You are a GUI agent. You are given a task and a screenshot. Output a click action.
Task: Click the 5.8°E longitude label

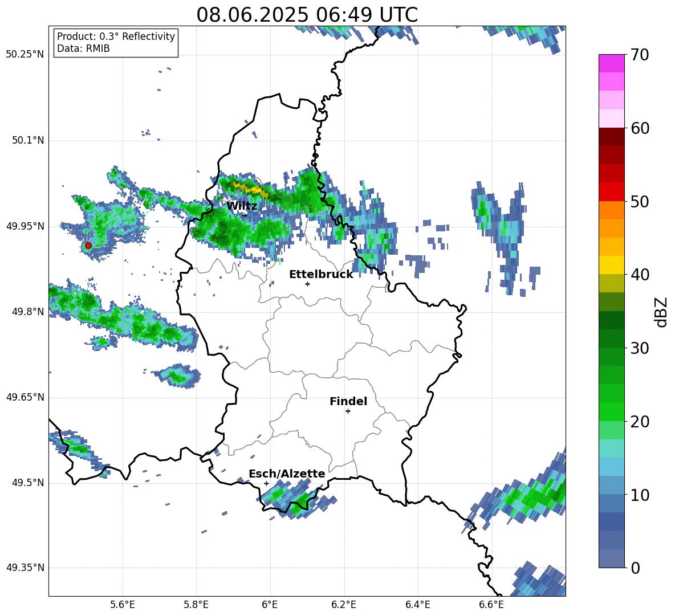point(196,605)
